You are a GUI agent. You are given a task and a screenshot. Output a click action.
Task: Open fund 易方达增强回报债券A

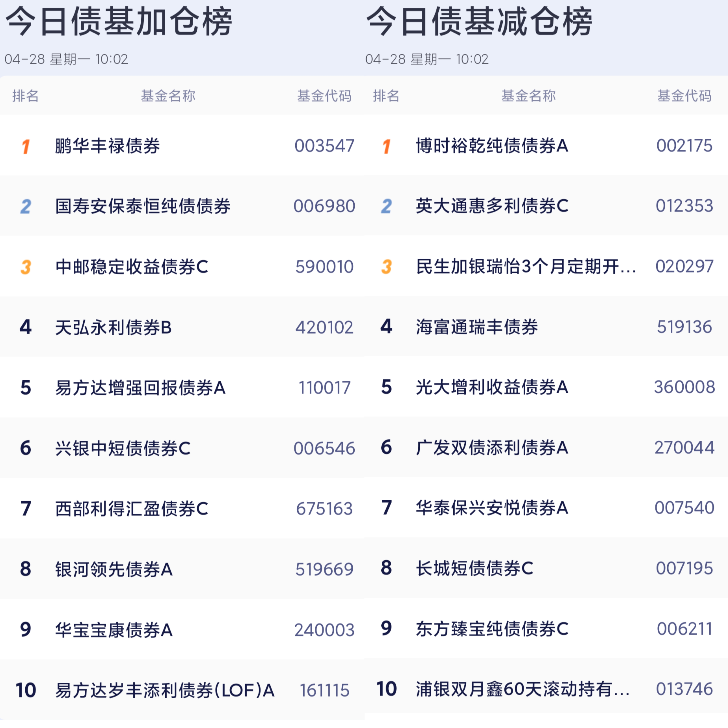[x=140, y=388]
